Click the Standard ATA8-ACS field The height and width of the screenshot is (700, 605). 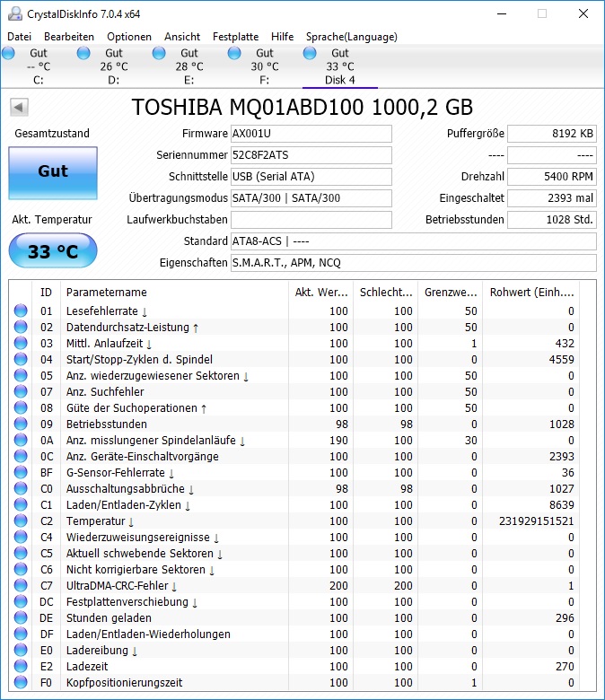point(414,241)
